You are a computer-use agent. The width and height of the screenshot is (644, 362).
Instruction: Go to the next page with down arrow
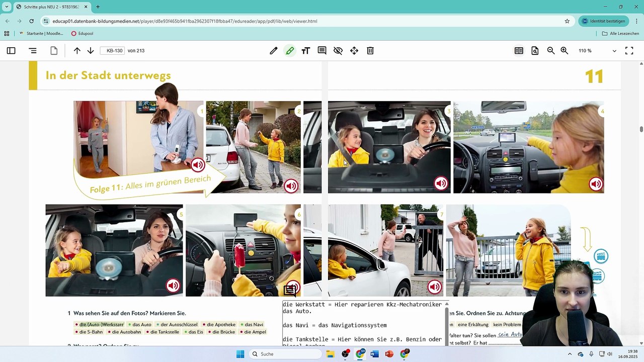pyautogui.click(x=91, y=51)
